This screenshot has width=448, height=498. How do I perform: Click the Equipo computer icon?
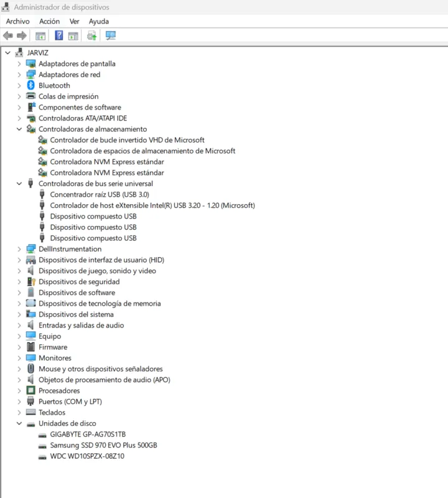coord(30,336)
